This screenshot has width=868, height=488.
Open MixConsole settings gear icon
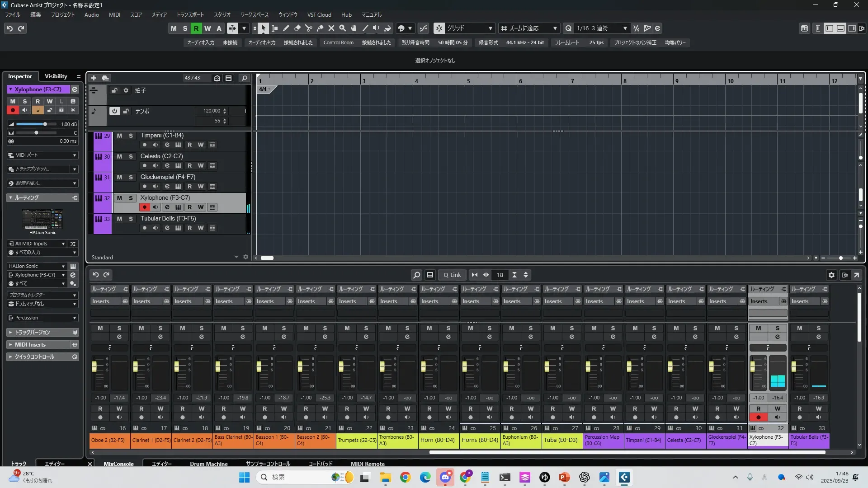click(x=831, y=275)
